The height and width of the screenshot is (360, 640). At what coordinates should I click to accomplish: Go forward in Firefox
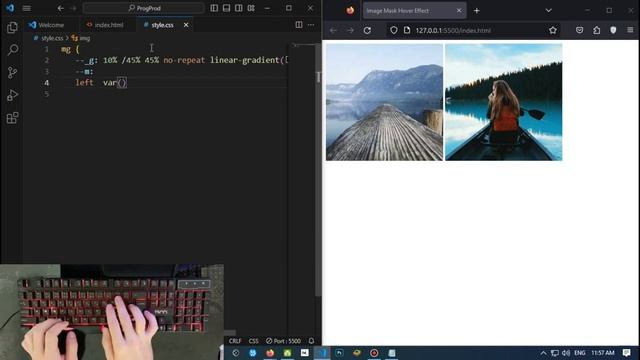(x=350, y=30)
